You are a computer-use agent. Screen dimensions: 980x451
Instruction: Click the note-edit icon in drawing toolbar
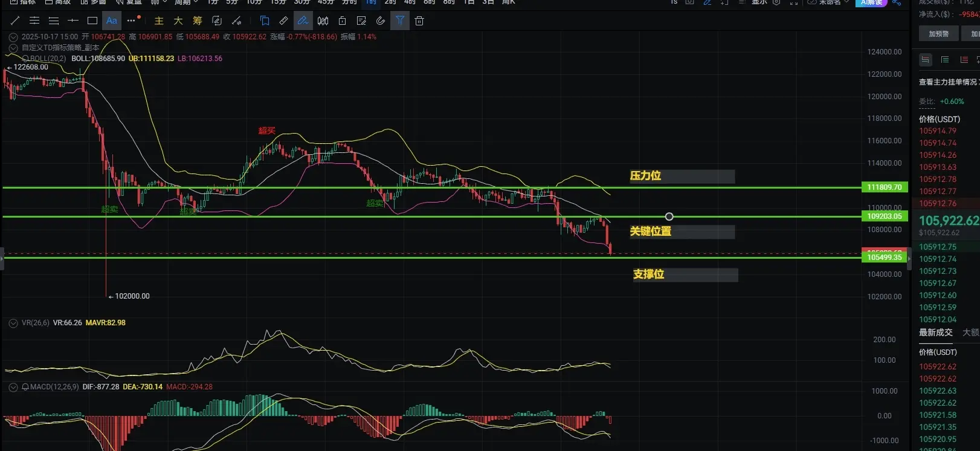click(361, 21)
